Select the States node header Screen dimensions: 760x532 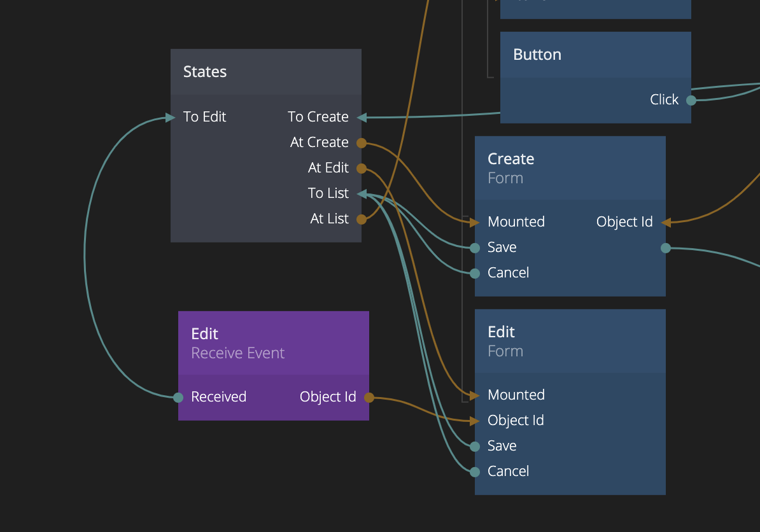tap(265, 72)
